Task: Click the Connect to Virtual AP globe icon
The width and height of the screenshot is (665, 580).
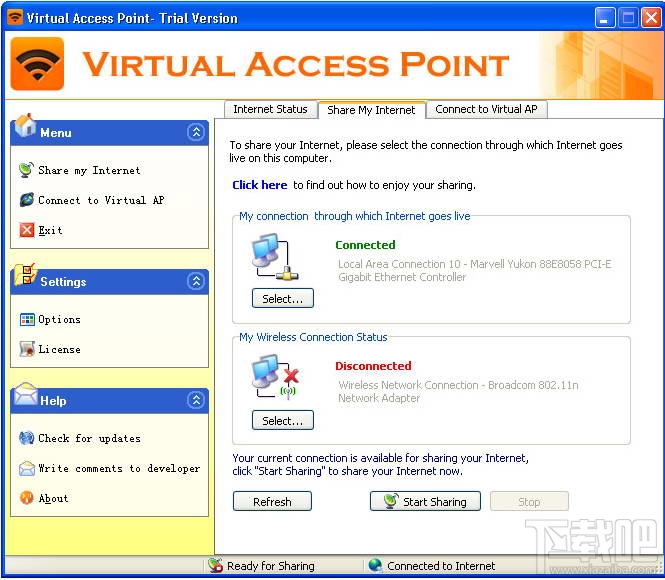Action: [26, 200]
